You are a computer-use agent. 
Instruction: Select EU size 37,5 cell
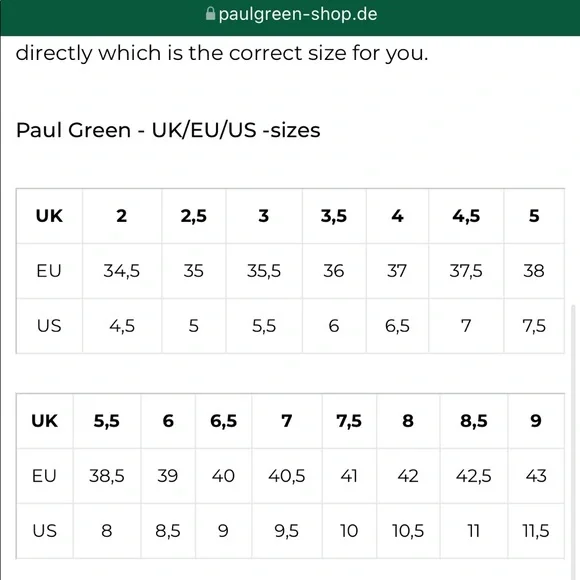pos(466,271)
